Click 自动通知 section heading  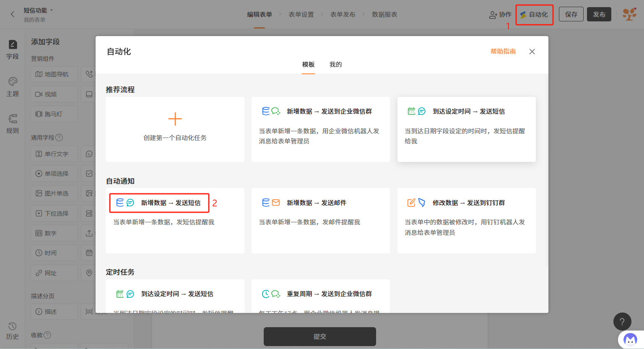coord(120,181)
